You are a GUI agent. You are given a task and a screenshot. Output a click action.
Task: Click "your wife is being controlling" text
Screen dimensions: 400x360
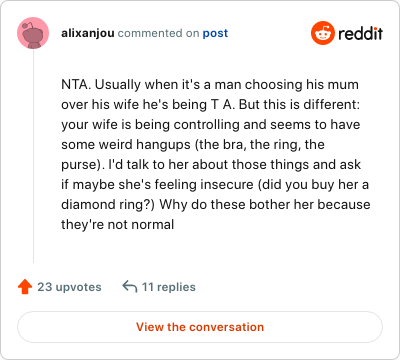coord(150,125)
